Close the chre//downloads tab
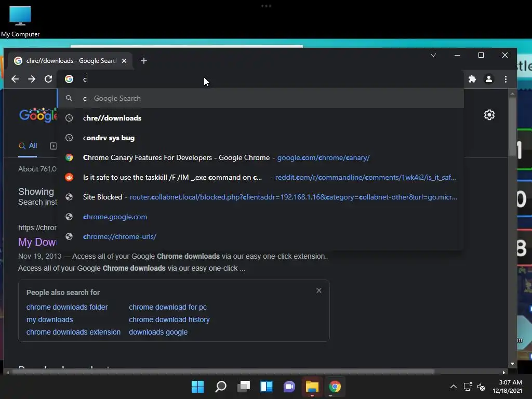 coord(124,61)
